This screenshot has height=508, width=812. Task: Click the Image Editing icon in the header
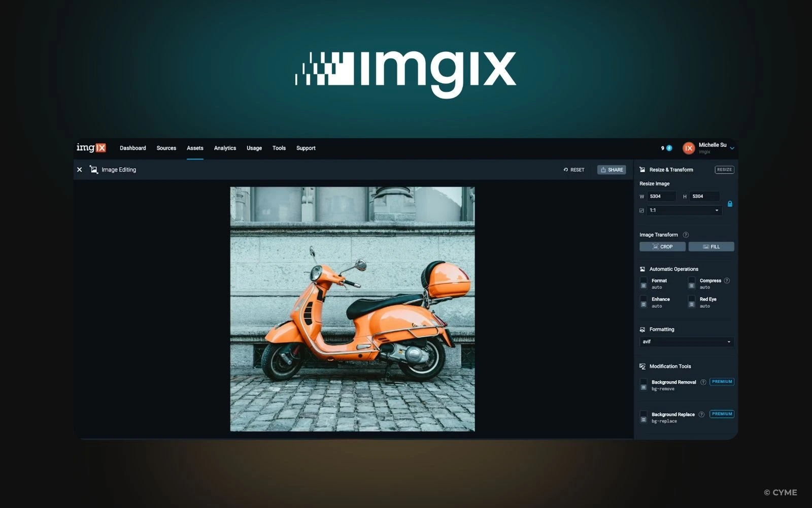point(93,169)
